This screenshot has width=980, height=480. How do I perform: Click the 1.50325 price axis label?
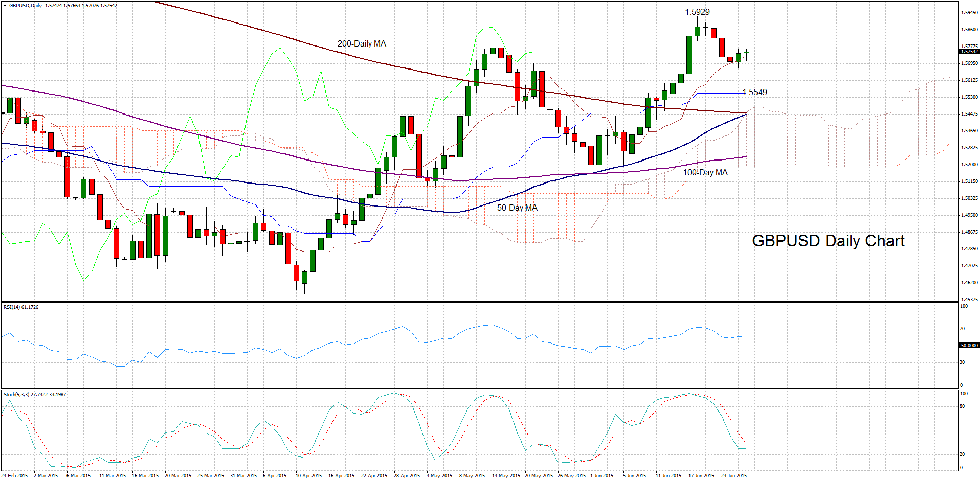click(969, 198)
